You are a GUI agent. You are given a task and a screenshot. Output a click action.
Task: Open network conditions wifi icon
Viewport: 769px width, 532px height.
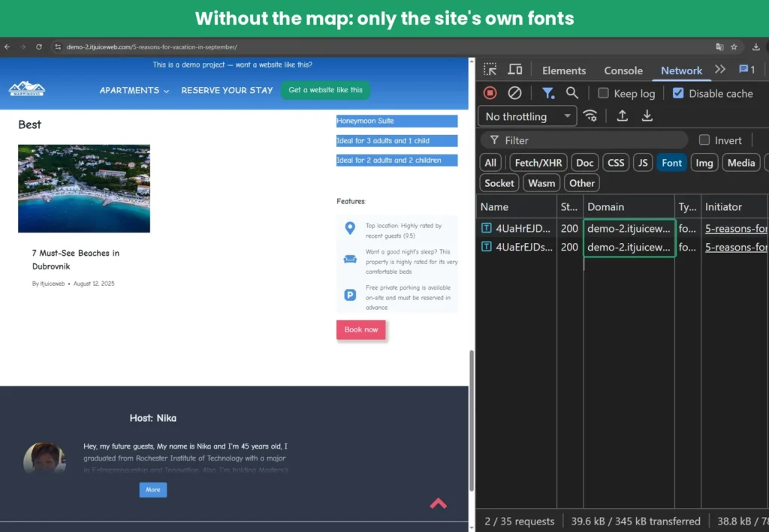(590, 116)
